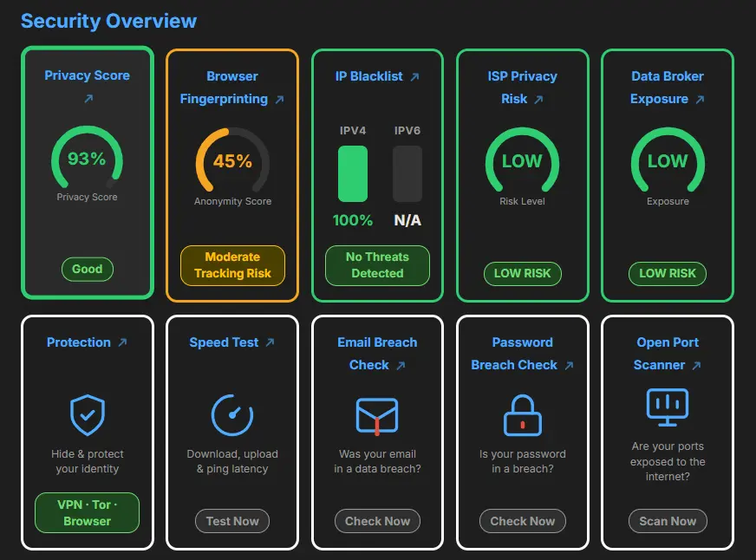Viewport: 756px width, 560px height.
Task: Click the LOW RISK badge under Data Broker Exposure
Action: (x=668, y=273)
